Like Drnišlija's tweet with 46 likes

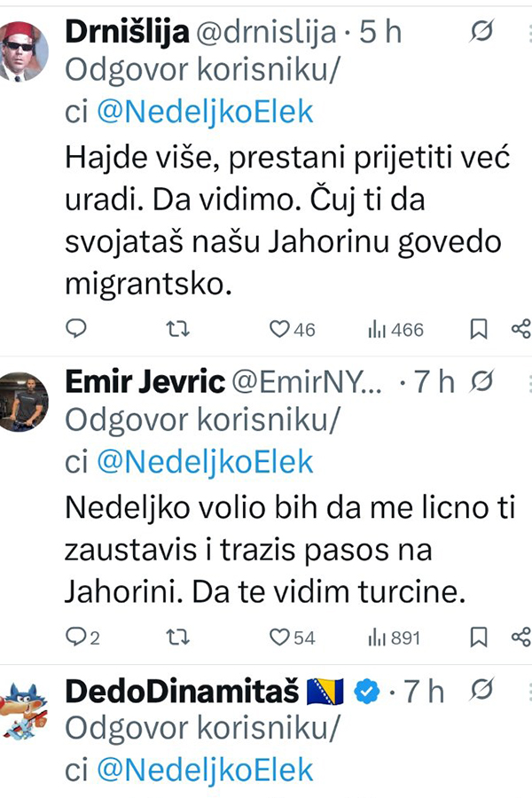point(280,329)
